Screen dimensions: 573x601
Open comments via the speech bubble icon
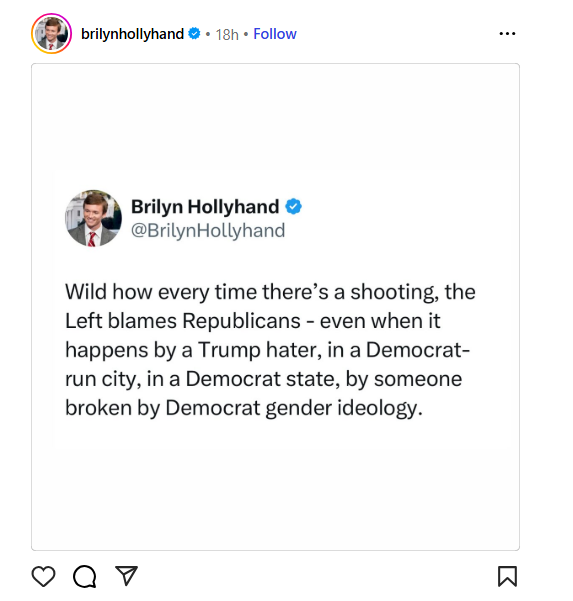(85, 576)
